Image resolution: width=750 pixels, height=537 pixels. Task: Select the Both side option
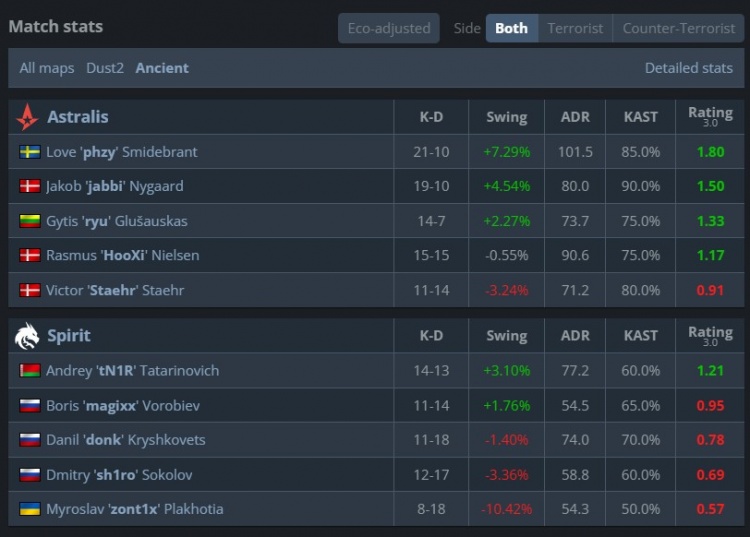pyautogui.click(x=511, y=28)
